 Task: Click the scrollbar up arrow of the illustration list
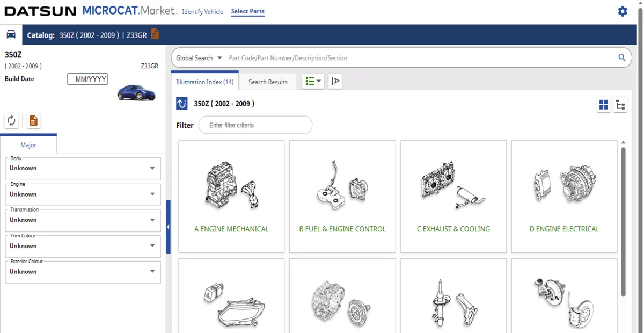pyautogui.click(x=623, y=143)
